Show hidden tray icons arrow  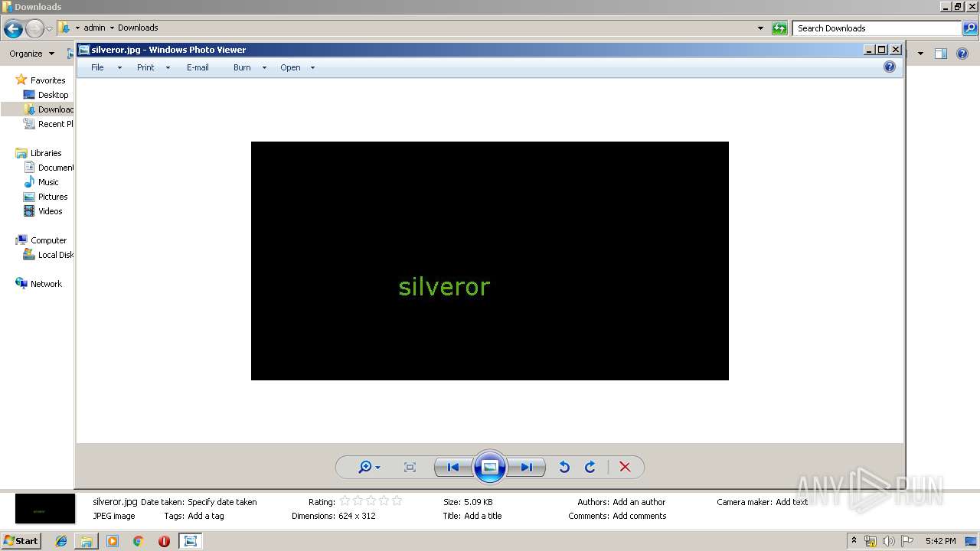point(854,541)
